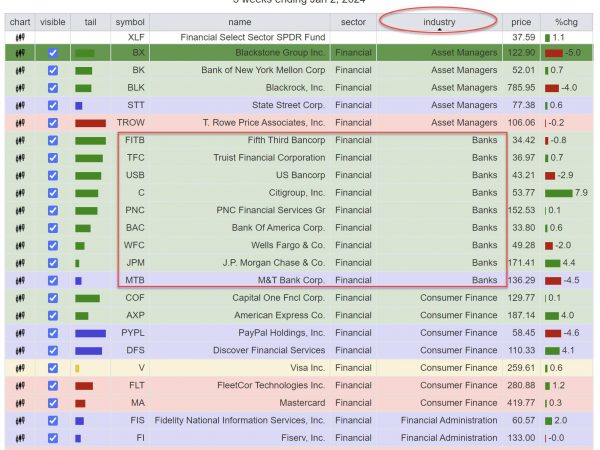Sort table by symbol column header
600x450 pixels.
click(130, 22)
